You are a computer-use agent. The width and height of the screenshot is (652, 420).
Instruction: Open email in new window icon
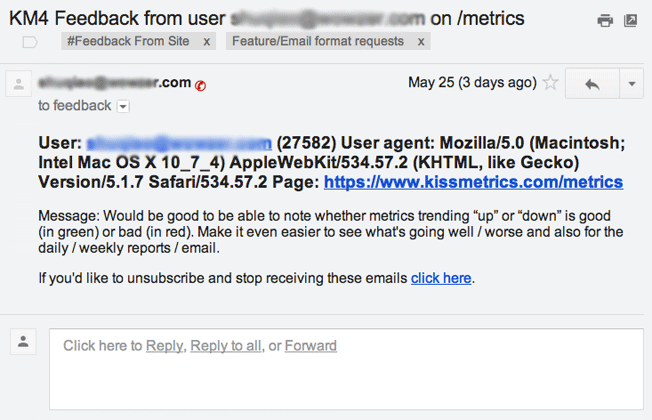[630, 20]
